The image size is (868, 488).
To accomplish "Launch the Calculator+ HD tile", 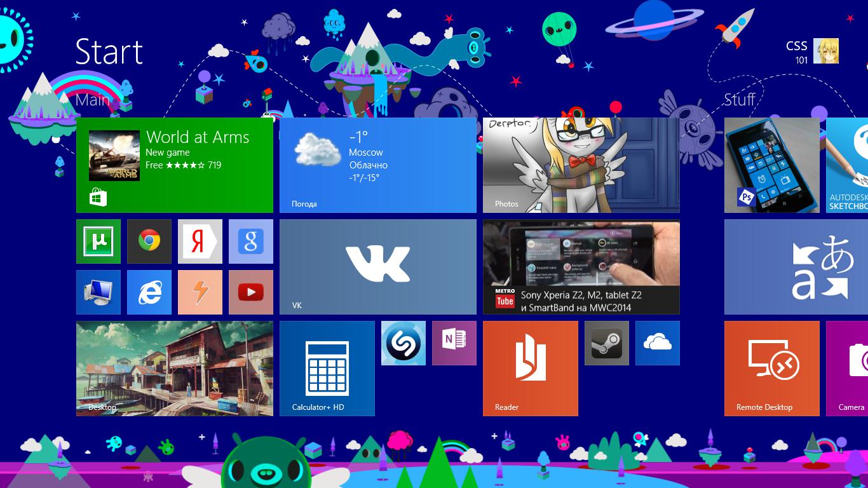I will (x=327, y=369).
